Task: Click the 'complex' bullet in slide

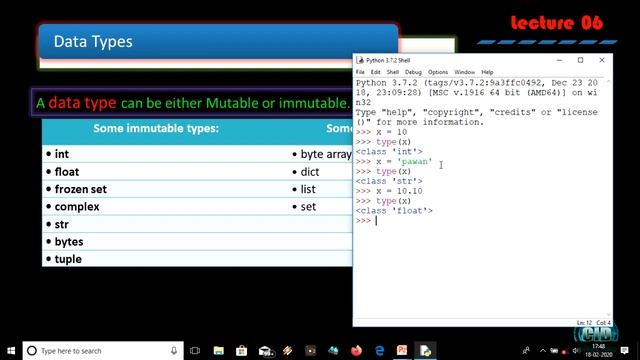Action: coord(73,207)
